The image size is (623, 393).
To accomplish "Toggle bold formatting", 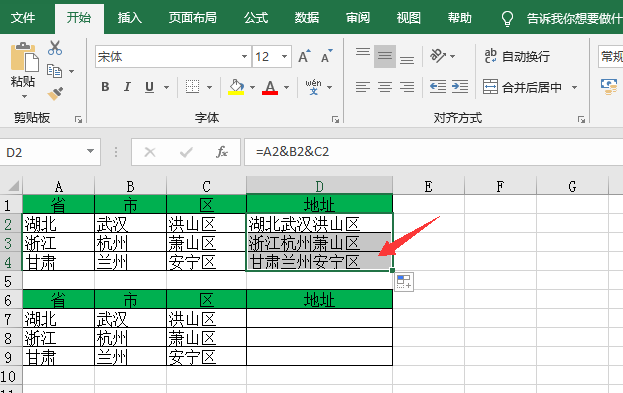I will (105, 87).
